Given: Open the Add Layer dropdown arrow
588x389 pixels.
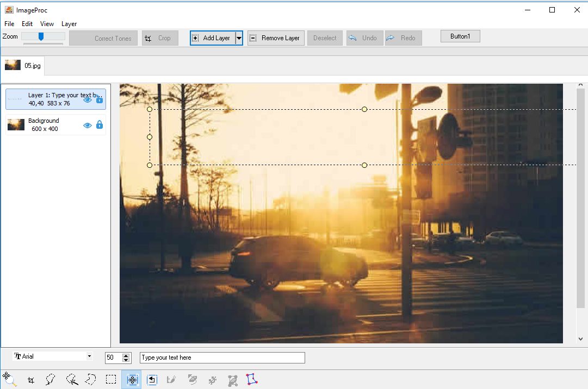Looking at the screenshot, I should click(239, 38).
